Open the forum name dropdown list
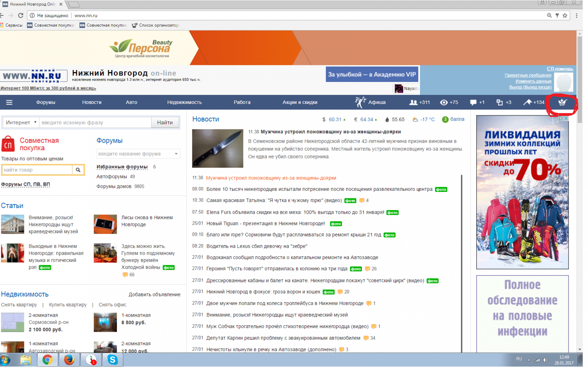 [176, 154]
